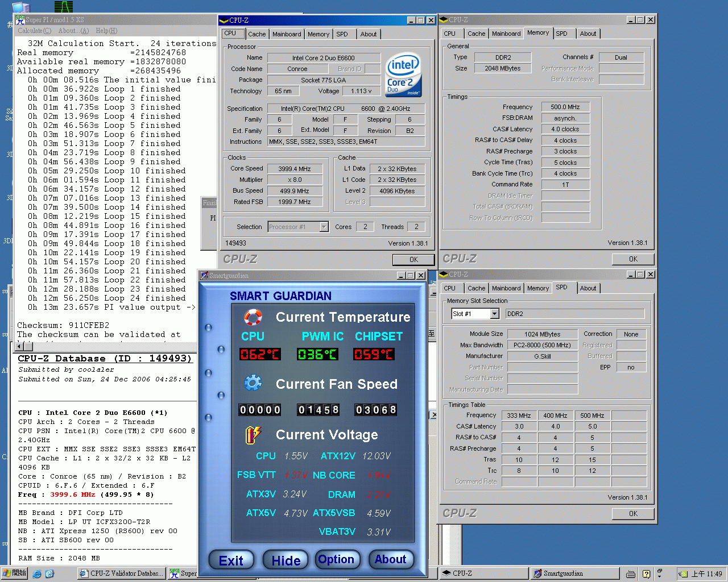
Task: Click OK in the CPU-Z CPU window
Action: pyautogui.click(x=413, y=260)
